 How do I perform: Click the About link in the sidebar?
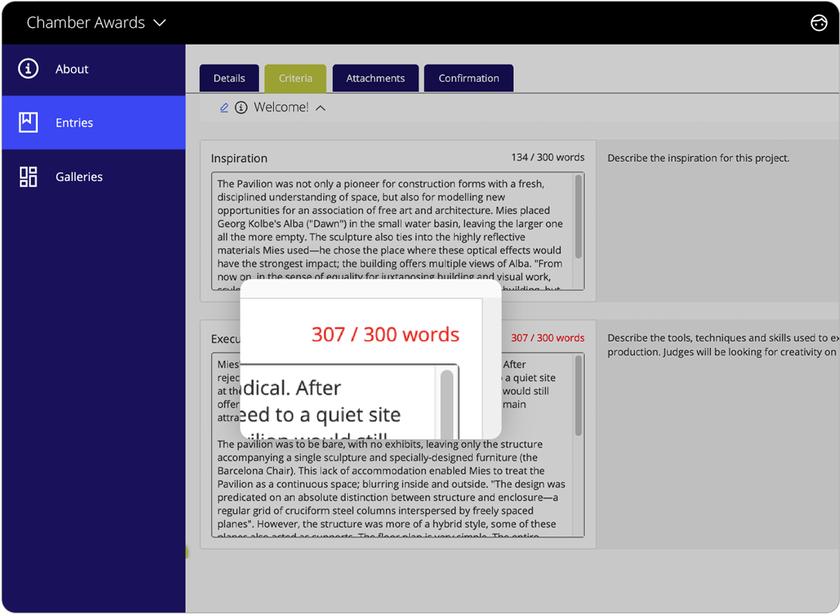[x=72, y=68]
